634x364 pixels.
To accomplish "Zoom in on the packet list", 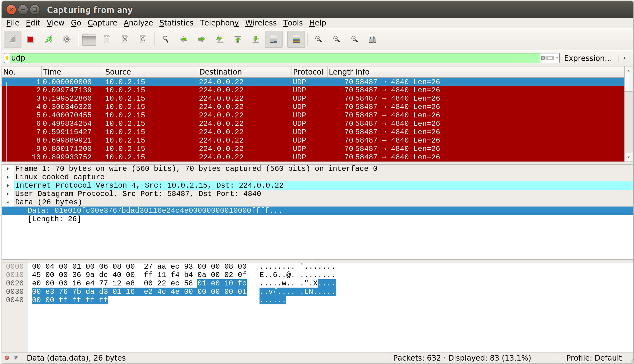I will coord(318,39).
